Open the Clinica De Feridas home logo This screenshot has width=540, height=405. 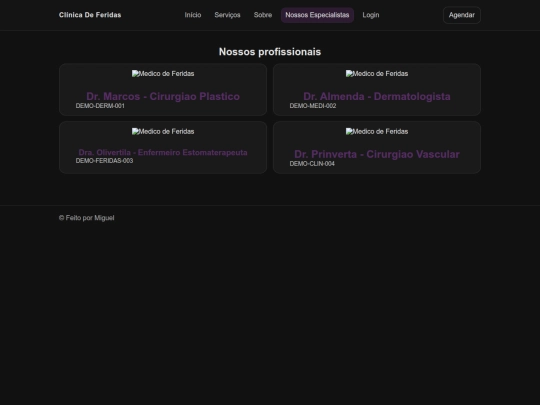point(90,15)
